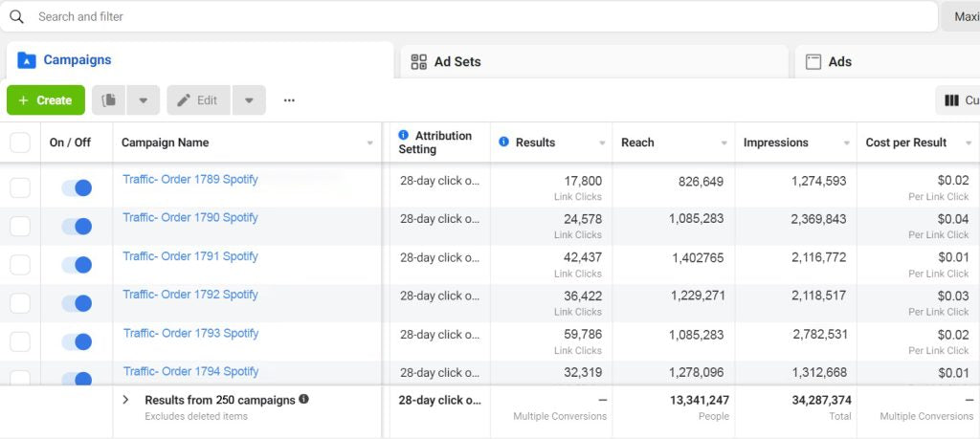Click the Edit pencil button
This screenshot has height=439, width=980.
pyautogui.click(x=198, y=100)
